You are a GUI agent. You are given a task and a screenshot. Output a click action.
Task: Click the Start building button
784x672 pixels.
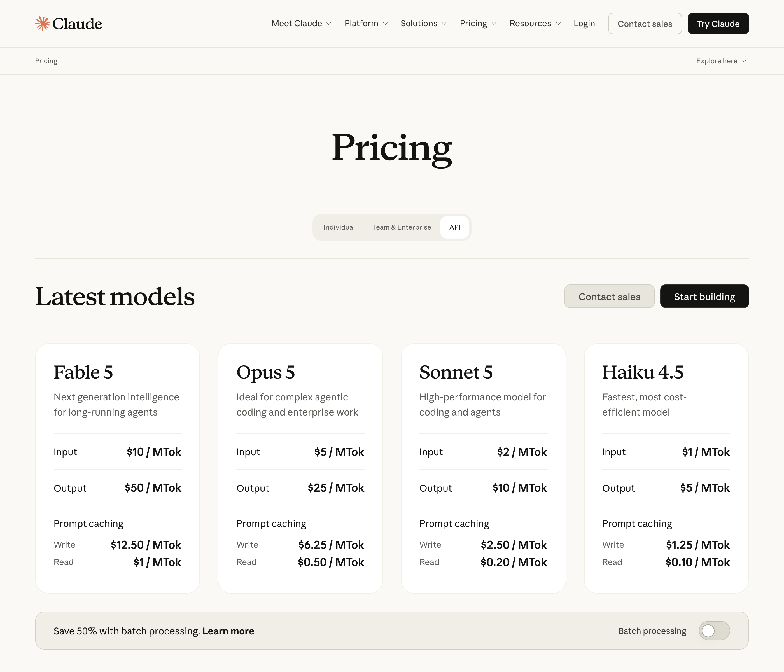(704, 296)
